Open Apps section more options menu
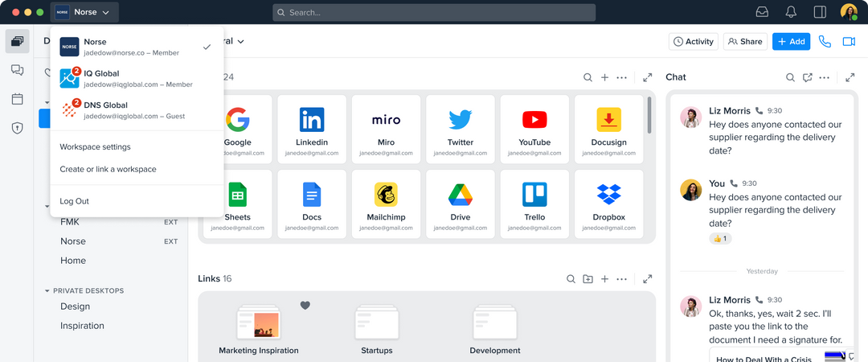 (x=621, y=77)
